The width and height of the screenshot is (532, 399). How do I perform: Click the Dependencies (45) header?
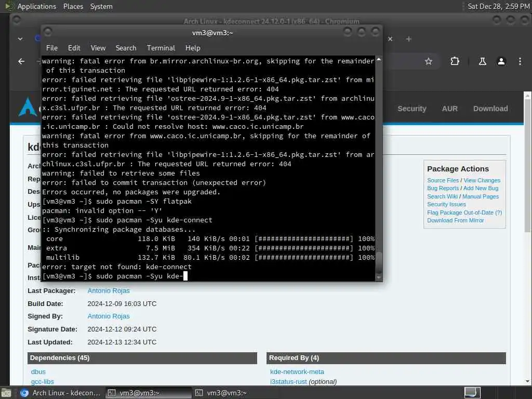142,358
